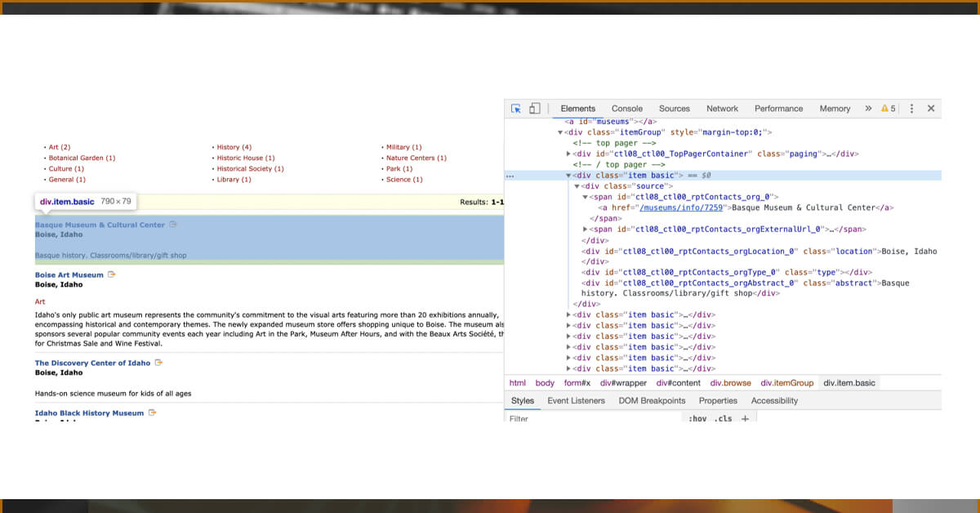The width and height of the screenshot is (980, 513).
Task: Open the Memory tab
Action: [x=835, y=109]
